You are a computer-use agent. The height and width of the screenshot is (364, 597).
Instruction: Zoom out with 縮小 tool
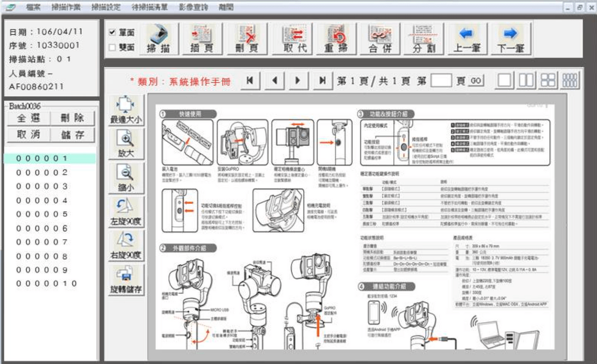point(126,179)
